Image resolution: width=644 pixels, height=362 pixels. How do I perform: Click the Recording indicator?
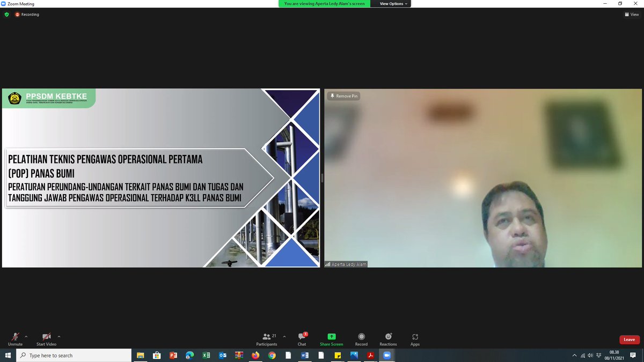27,14
